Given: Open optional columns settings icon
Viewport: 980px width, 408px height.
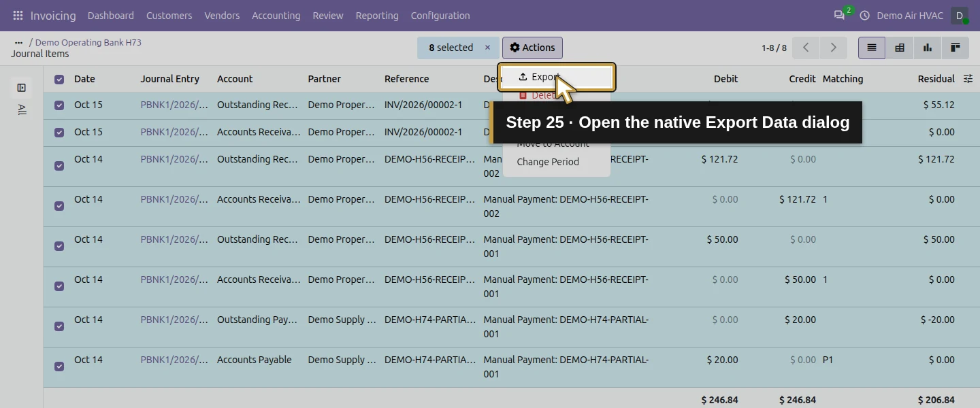Looking at the screenshot, I should pyautogui.click(x=968, y=79).
